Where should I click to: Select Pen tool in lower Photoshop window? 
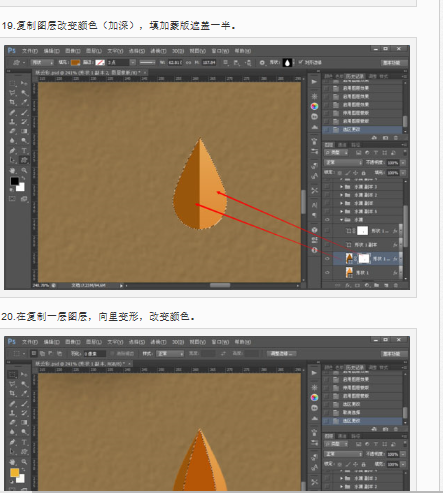coord(13,442)
